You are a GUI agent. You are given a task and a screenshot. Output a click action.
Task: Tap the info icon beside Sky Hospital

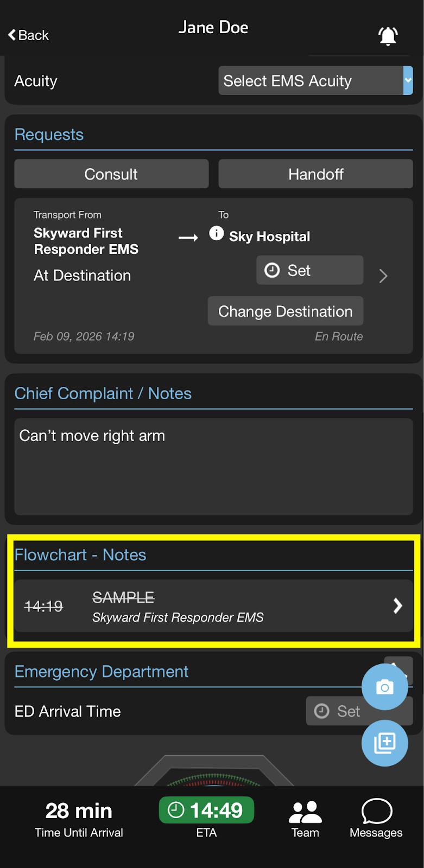[x=217, y=233]
